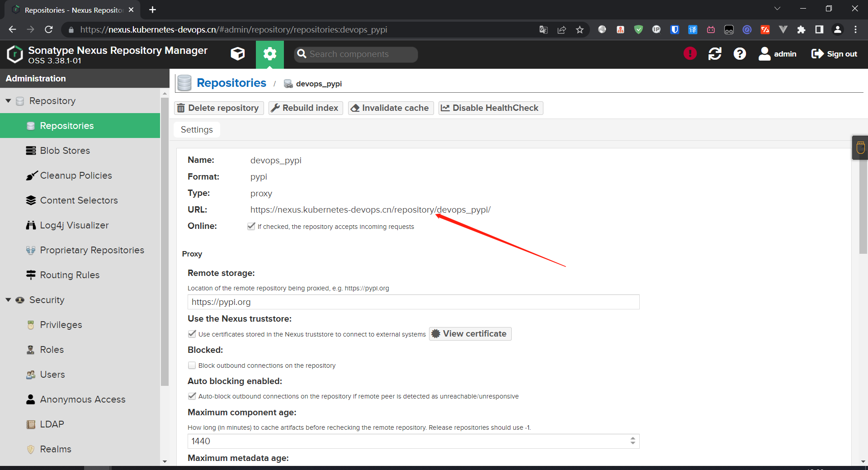Click the browser Back arrow
Screen dimensions: 868x470
[x=12, y=29]
